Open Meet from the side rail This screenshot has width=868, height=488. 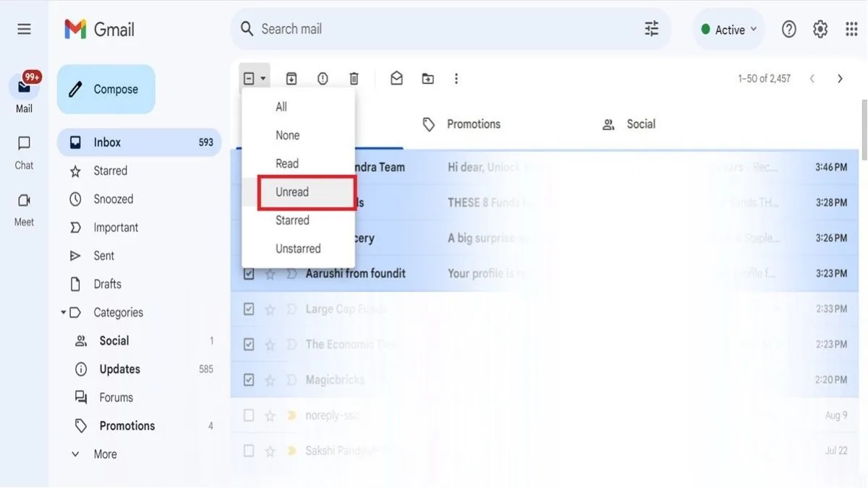pos(24,210)
